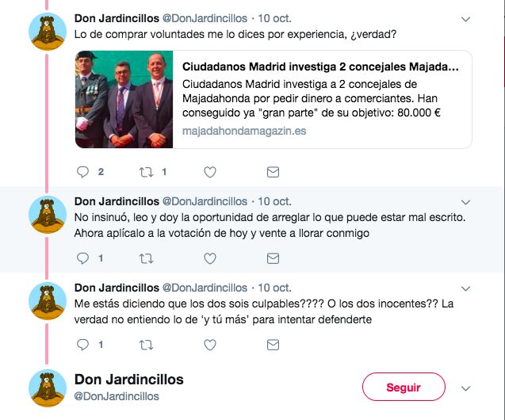Open options chevron on first tweet
This screenshot has width=505, height=420.
(x=465, y=19)
